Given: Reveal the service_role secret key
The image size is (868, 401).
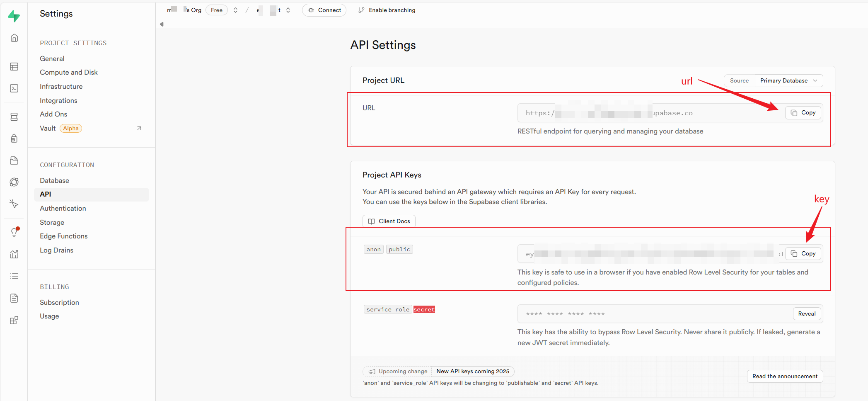Looking at the screenshot, I should tap(807, 314).
